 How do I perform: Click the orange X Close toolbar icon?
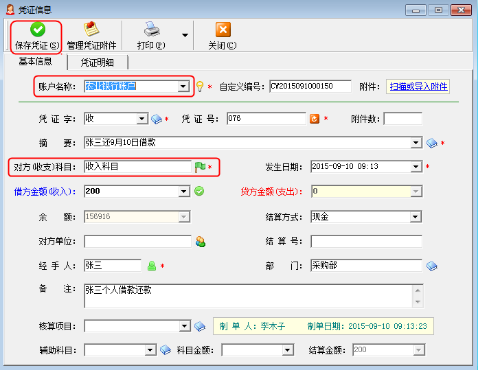tap(223, 30)
